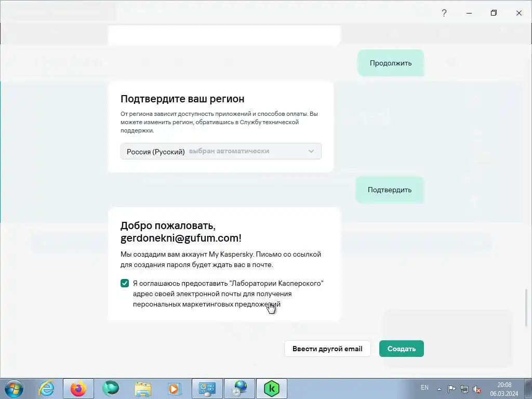Click the taskbar clock 20:08
Image resolution: width=532 pixels, height=399 pixels.
[x=504, y=385]
